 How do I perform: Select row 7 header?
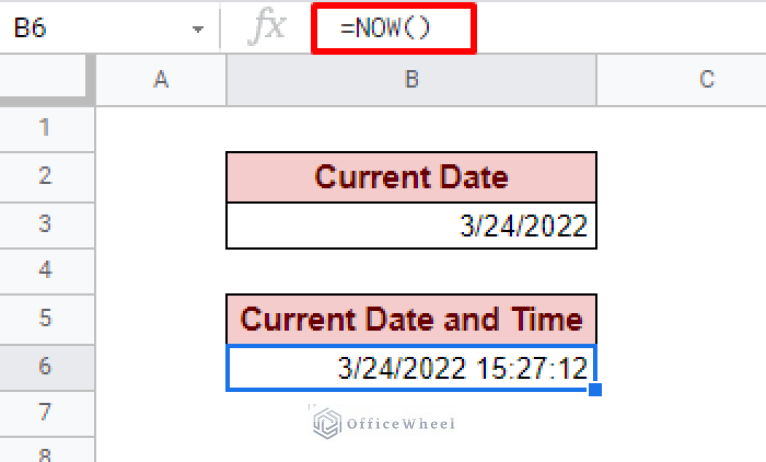tap(46, 413)
